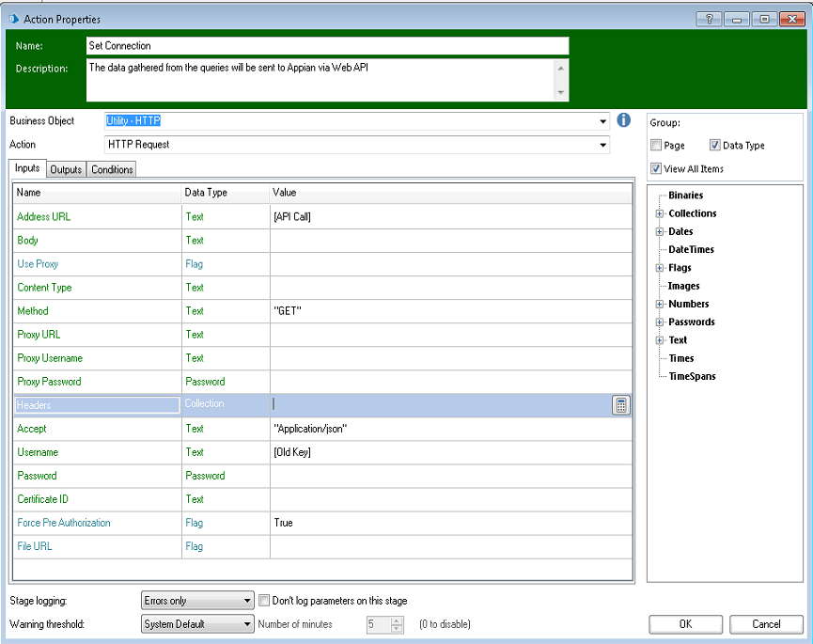Switch to the Outputs tab
This screenshot has width=813, height=644.
(66, 169)
